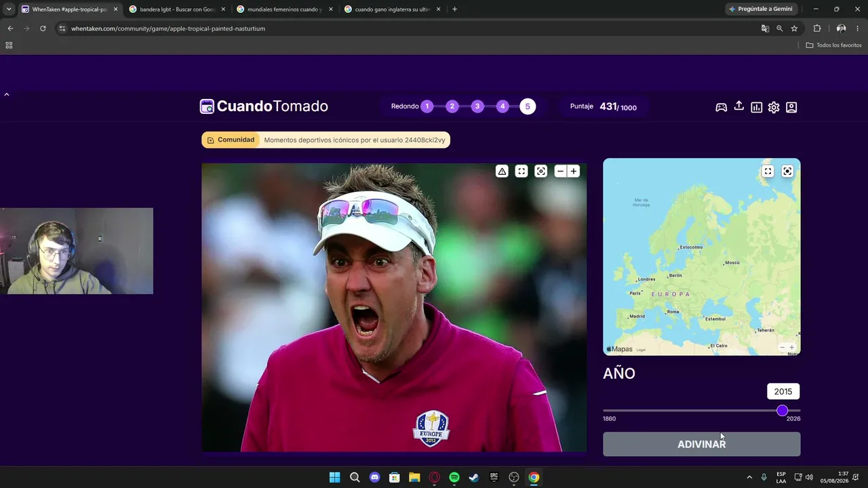Open the apps grid in bookmarks bar
Image resolution: width=868 pixels, height=488 pixels.
(9, 45)
